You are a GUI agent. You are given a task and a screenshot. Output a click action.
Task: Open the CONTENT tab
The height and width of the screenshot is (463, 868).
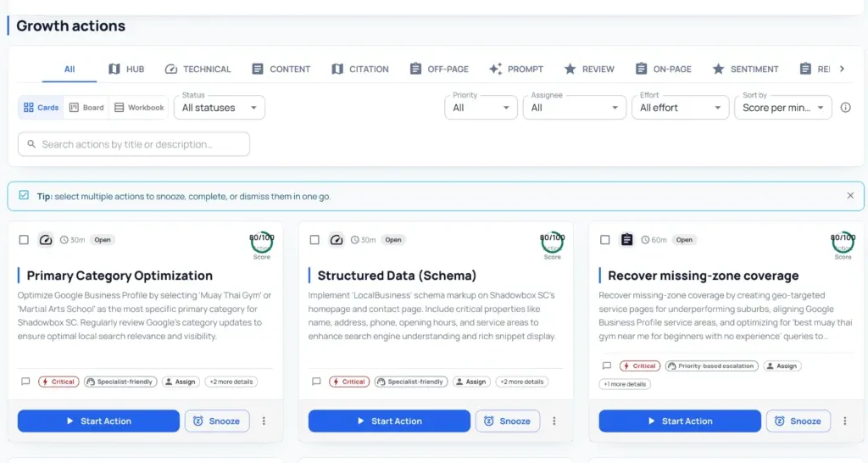coord(281,70)
